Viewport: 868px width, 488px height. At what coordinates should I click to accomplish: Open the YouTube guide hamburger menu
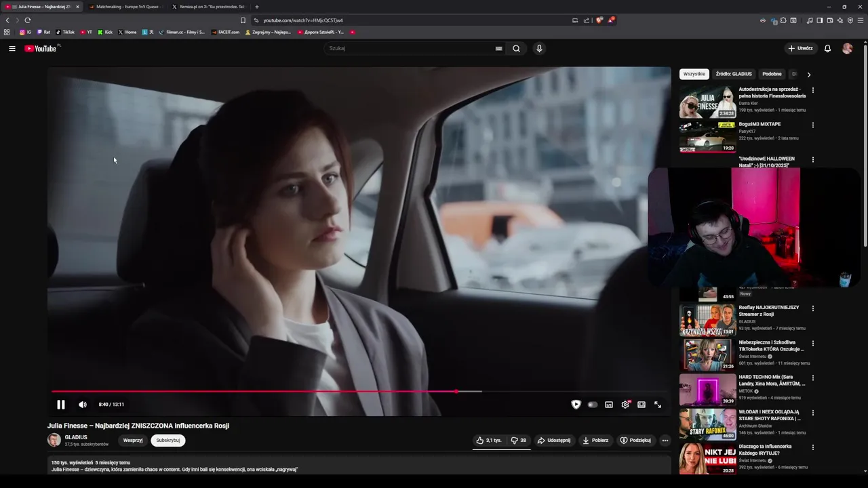(12, 48)
